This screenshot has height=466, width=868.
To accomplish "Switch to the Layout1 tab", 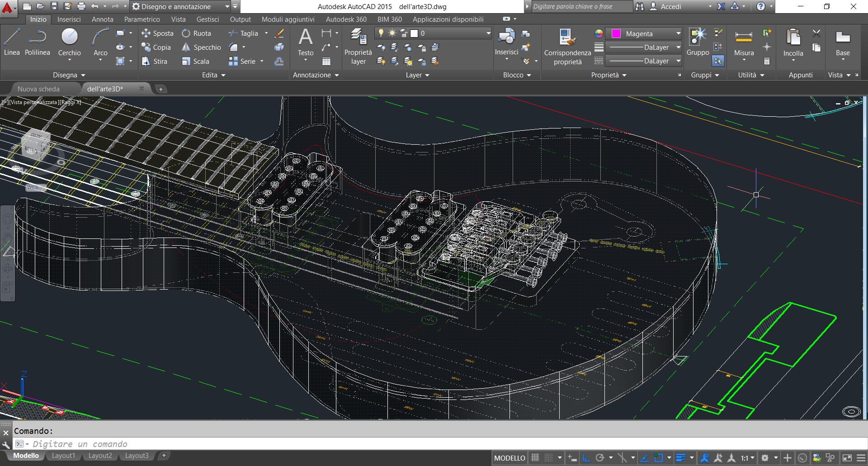I will pos(63,456).
